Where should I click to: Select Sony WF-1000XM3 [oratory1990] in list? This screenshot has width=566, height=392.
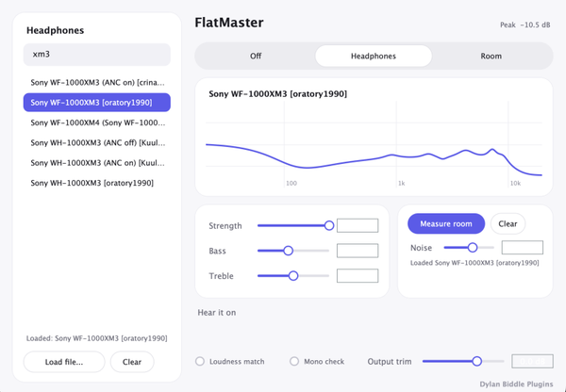point(97,103)
